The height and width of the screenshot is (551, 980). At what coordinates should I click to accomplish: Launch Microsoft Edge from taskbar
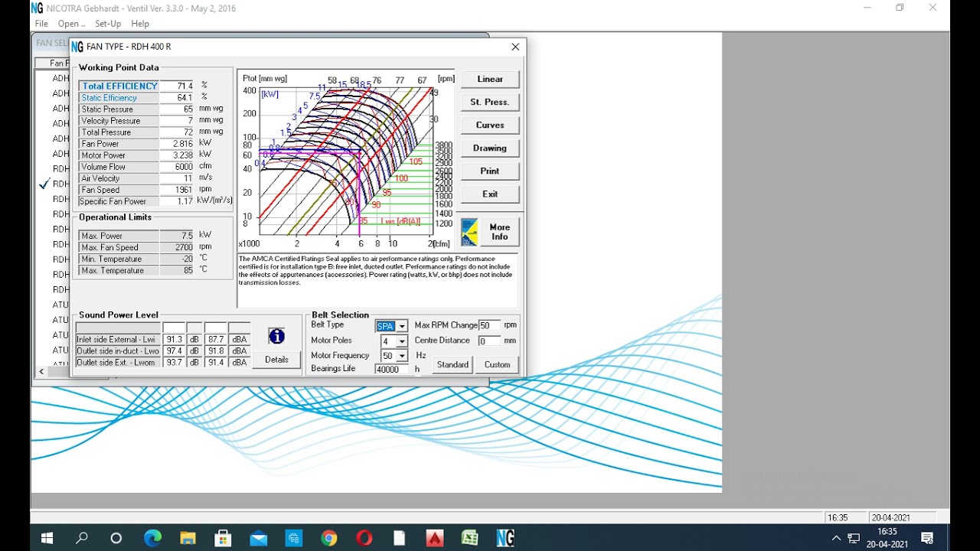coord(152,538)
